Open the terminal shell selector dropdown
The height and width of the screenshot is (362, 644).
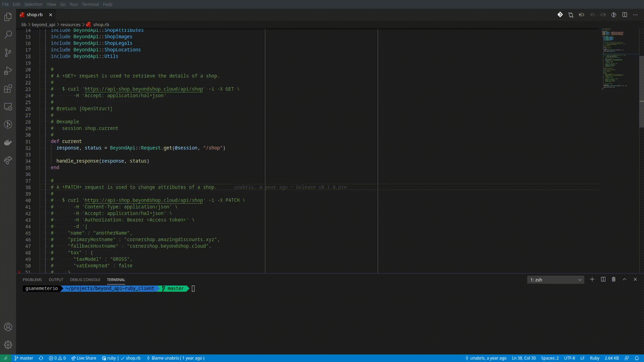click(555, 280)
